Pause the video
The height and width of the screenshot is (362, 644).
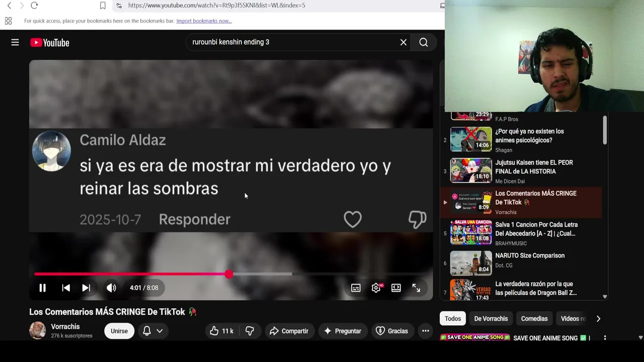click(43, 288)
